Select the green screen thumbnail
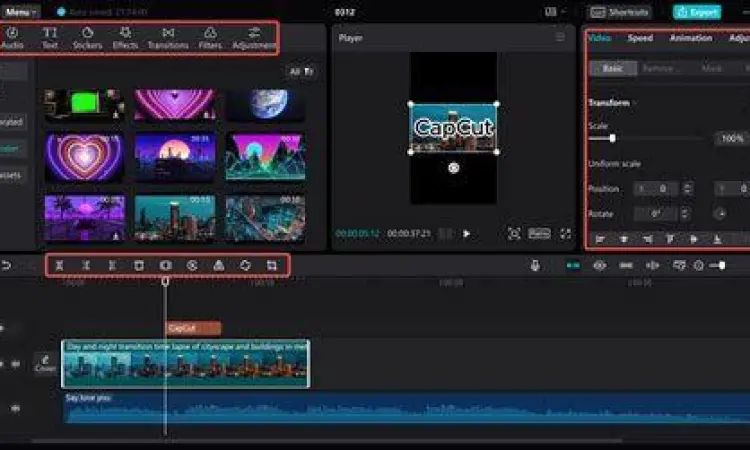 point(84,105)
